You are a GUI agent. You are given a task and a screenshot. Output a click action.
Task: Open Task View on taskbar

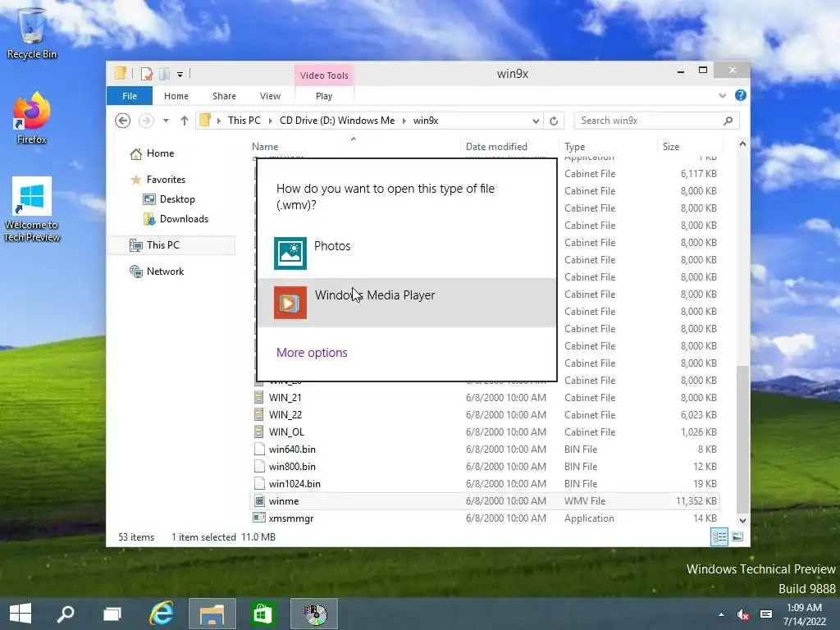[112, 614]
